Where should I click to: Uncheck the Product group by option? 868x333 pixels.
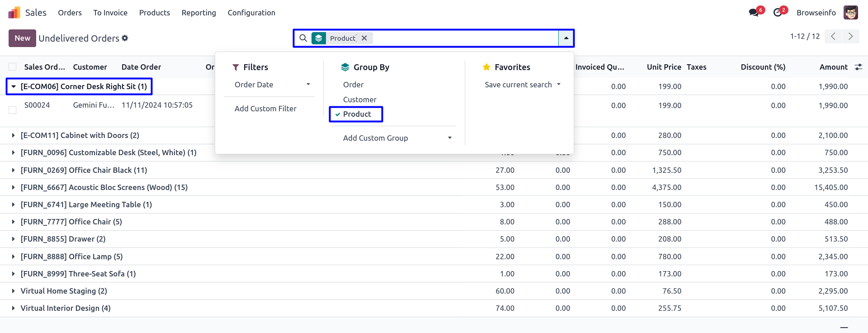coord(357,114)
